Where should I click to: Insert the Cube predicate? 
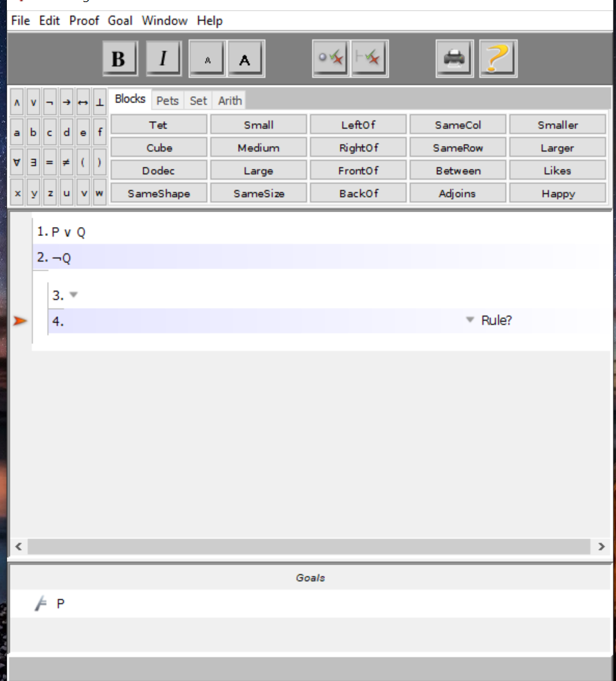(x=158, y=147)
